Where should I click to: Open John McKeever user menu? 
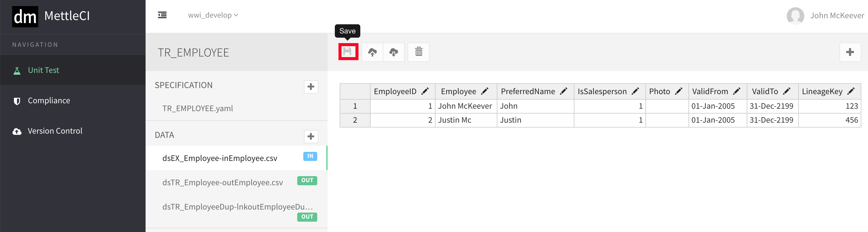pos(825,15)
